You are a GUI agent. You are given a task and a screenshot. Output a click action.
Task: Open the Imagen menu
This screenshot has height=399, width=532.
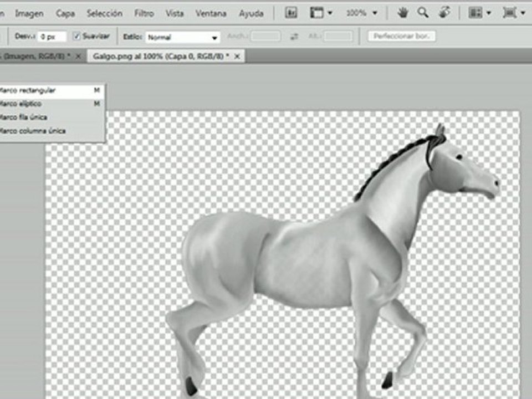[29, 13]
